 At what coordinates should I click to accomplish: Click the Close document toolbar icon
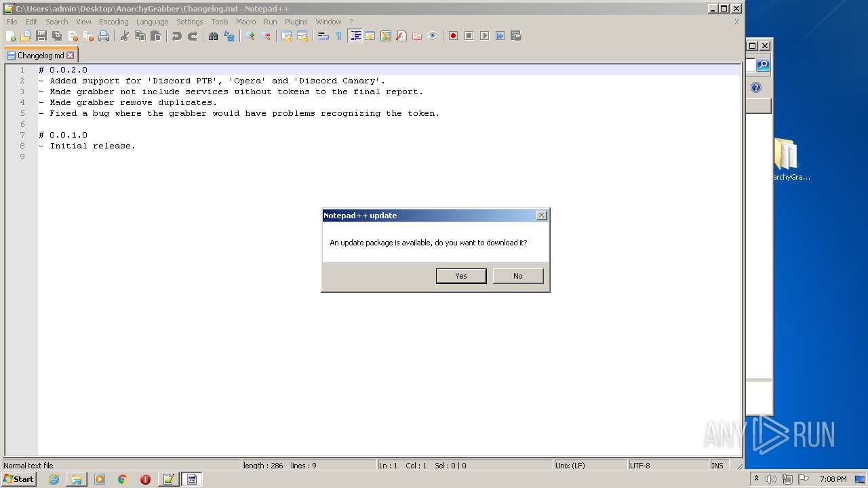point(73,36)
